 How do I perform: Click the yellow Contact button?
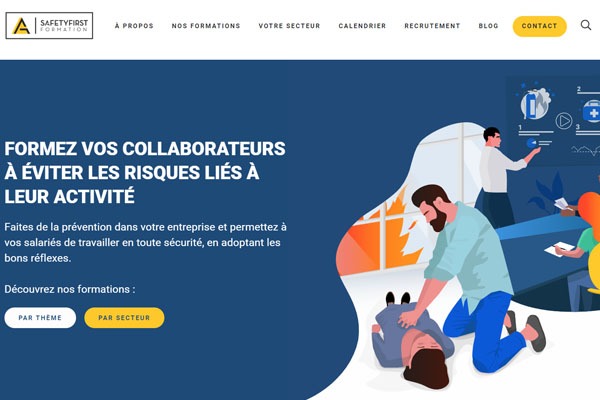tap(540, 26)
